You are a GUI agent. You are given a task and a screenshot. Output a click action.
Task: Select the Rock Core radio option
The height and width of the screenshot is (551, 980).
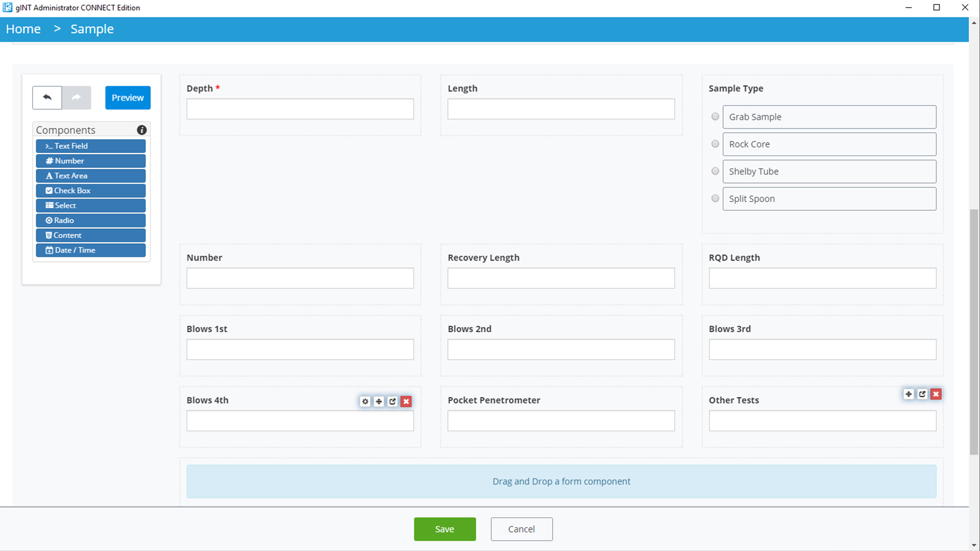715,144
